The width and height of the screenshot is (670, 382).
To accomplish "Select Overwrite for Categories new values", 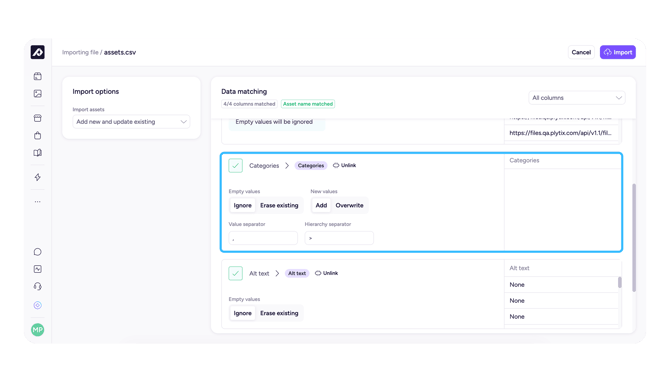I will tap(349, 206).
